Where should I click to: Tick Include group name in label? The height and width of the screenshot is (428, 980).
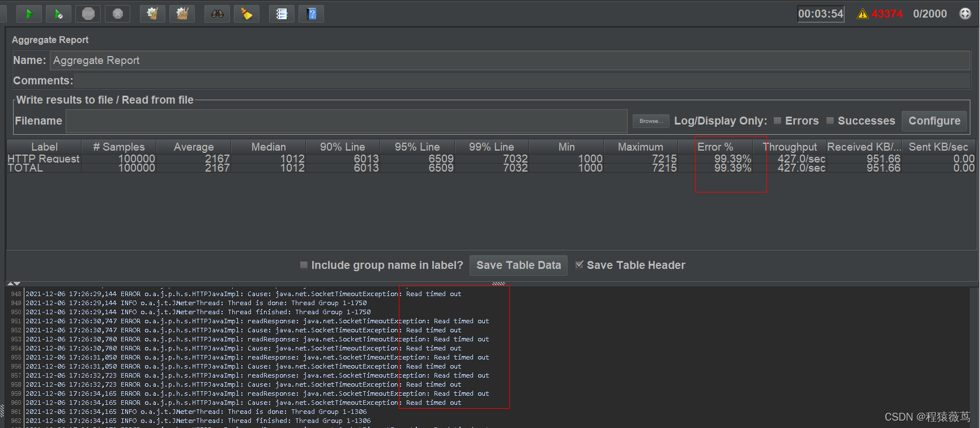click(304, 265)
